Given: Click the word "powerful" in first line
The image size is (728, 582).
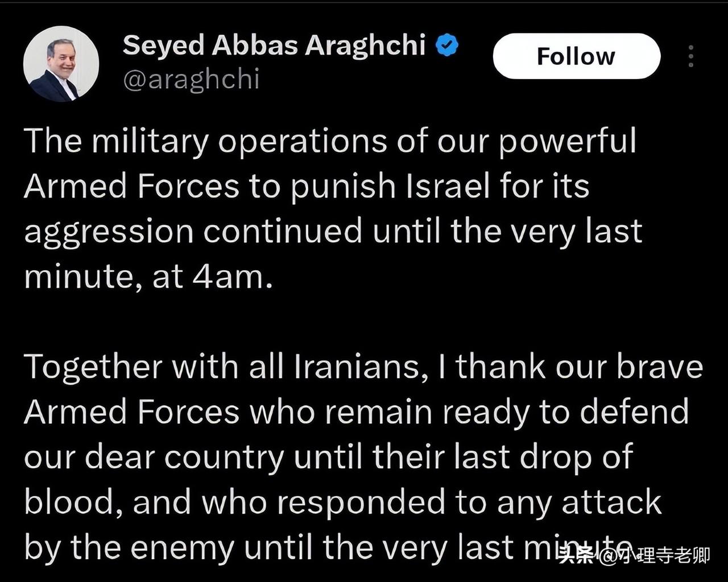Looking at the screenshot, I should pos(567,141).
